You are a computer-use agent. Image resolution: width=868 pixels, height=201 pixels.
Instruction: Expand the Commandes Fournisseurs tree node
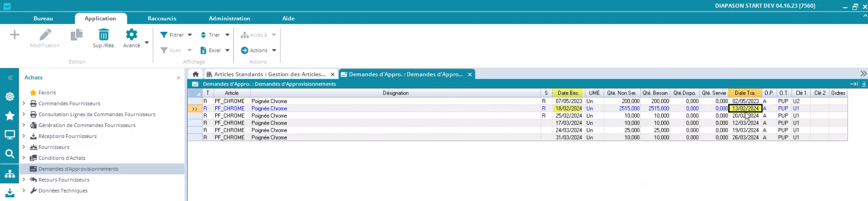[x=23, y=104]
